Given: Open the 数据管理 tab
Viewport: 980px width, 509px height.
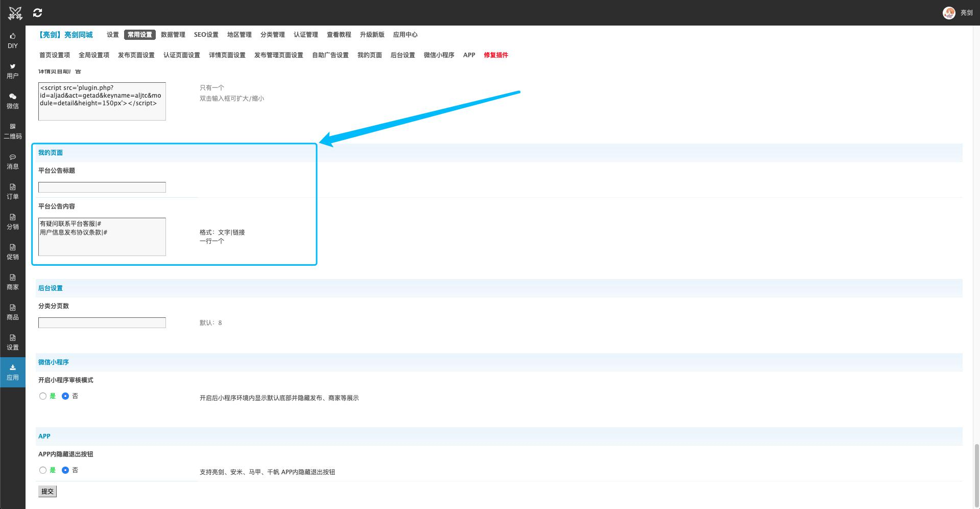Looking at the screenshot, I should 173,35.
